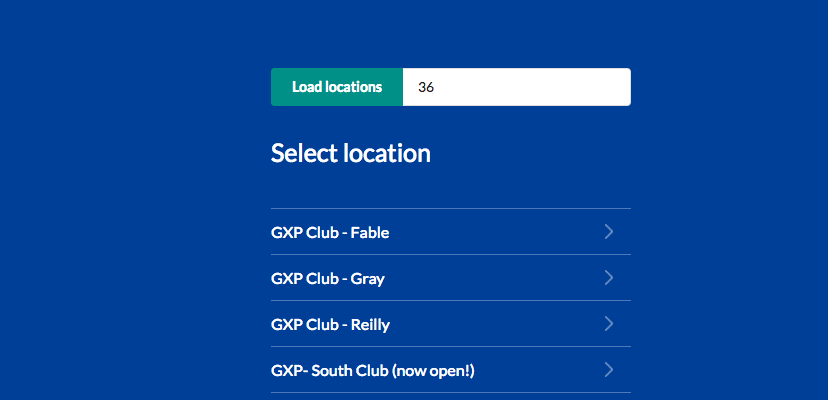Click the number 36 in the text box

point(426,88)
